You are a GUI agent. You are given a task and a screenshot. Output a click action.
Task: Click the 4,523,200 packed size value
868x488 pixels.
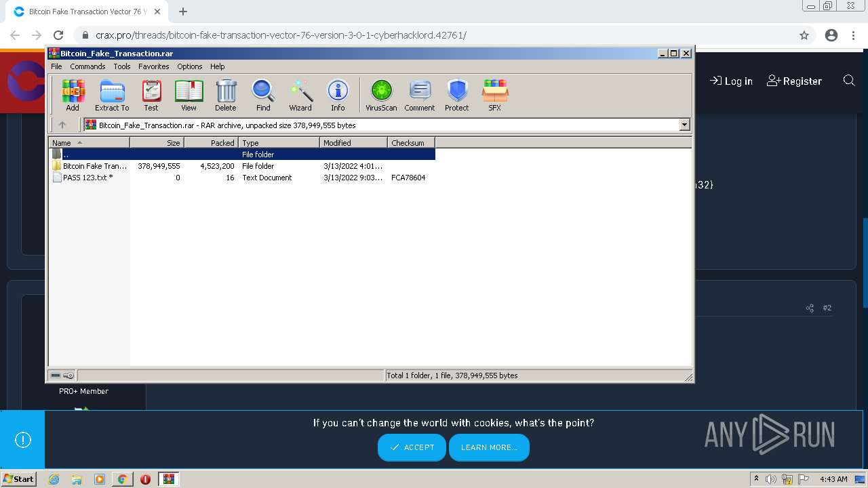(217, 166)
